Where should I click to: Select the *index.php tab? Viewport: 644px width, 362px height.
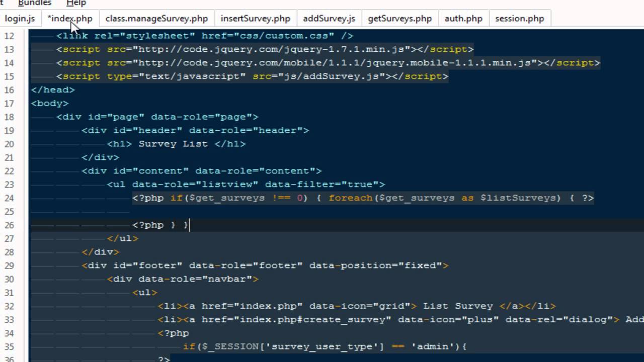tap(70, 19)
